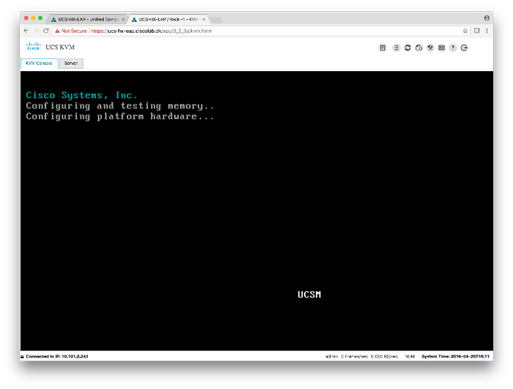The height and width of the screenshot is (389, 513).
Task: Click the Frames/sec status entry
Action: point(354,357)
